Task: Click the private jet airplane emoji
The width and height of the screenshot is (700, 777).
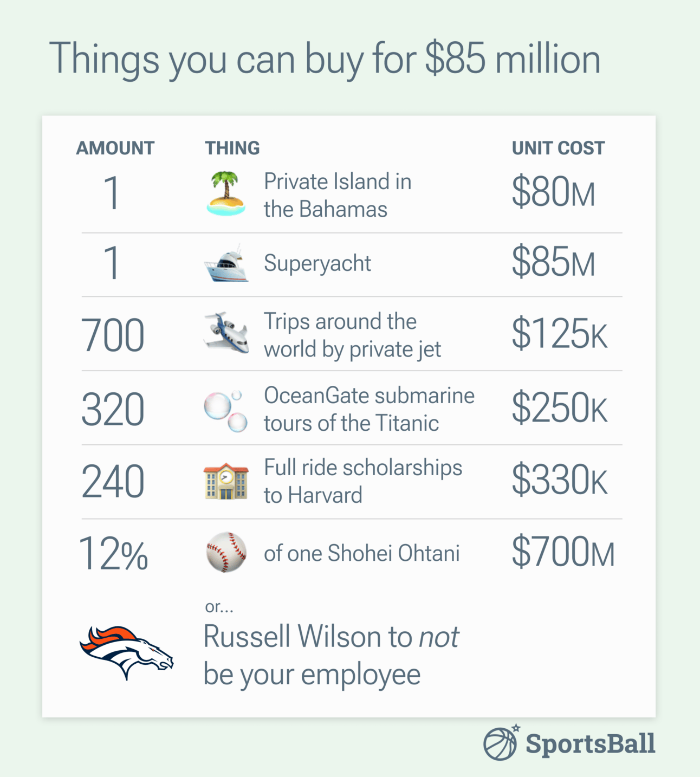Action: point(226,333)
